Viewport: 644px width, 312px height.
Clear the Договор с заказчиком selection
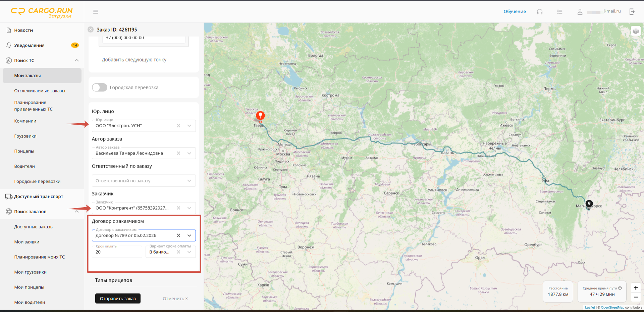click(x=178, y=235)
